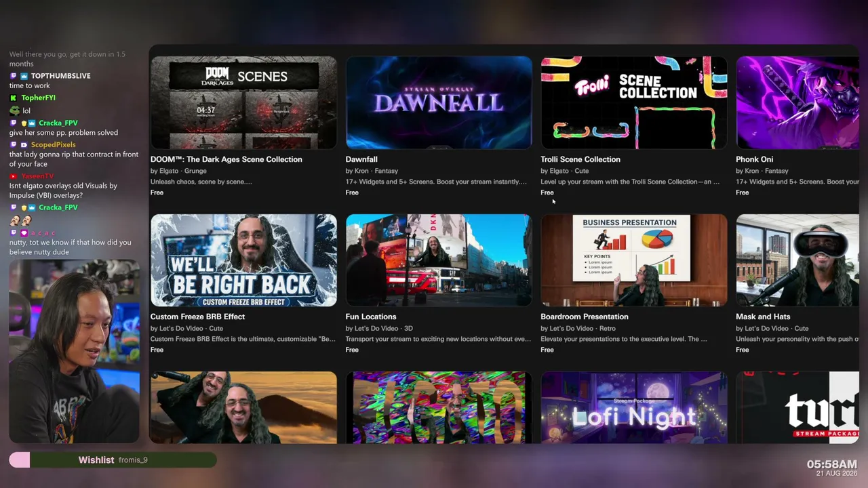Click the 05:58AM clock overlay
868x488 pixels.
click(x=831, y=464)
